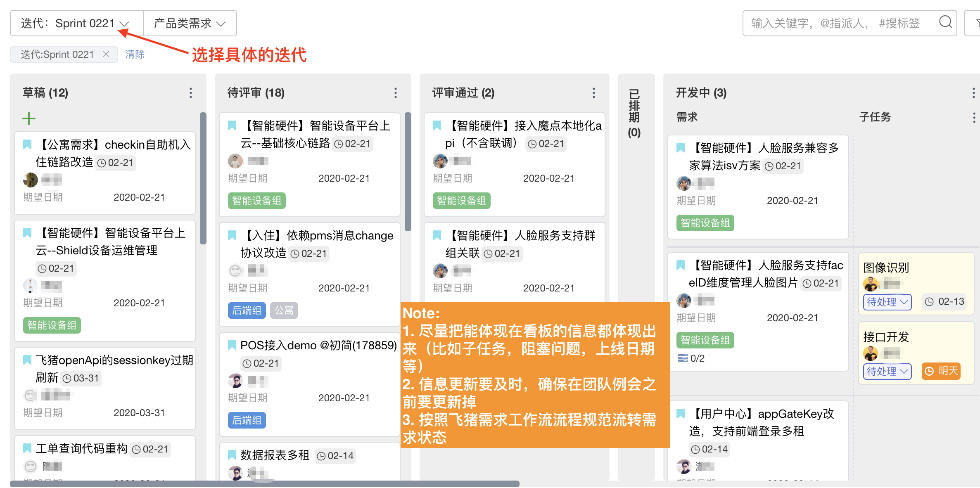The image size is (980, 488).
Task: Click assignee avatar on isv方案 card
Action: pos(684,183)
